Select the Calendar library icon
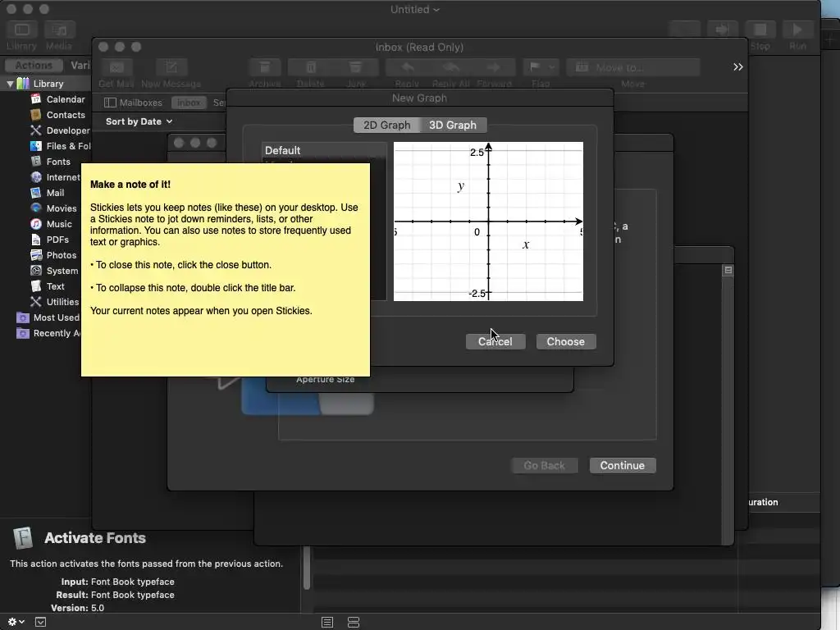Image resolution: width=840 pixels, height=630 pixels. coord(36,99)
